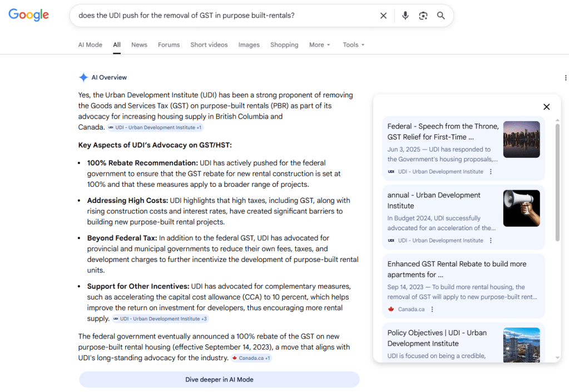Open Enhanced GST Rental Rebate source link

click(x=457, y=269)
